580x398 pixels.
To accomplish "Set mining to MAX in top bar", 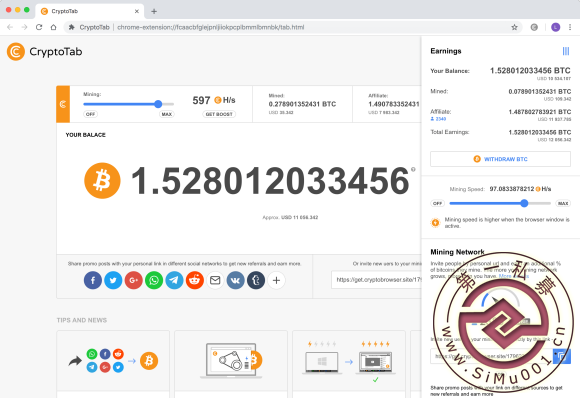I will pyautogui.click(x=166, y=114).
